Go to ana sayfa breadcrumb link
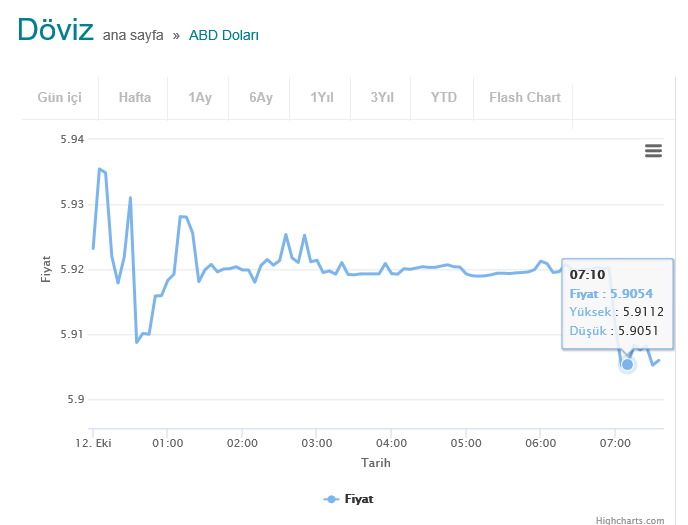Screen dimensions: 688x525 click(x=132, y=35)
